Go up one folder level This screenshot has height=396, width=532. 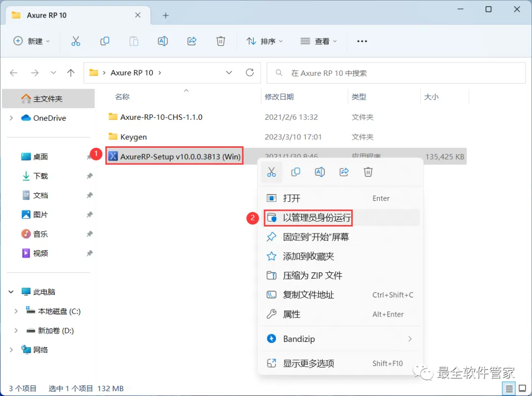point(70,72)
